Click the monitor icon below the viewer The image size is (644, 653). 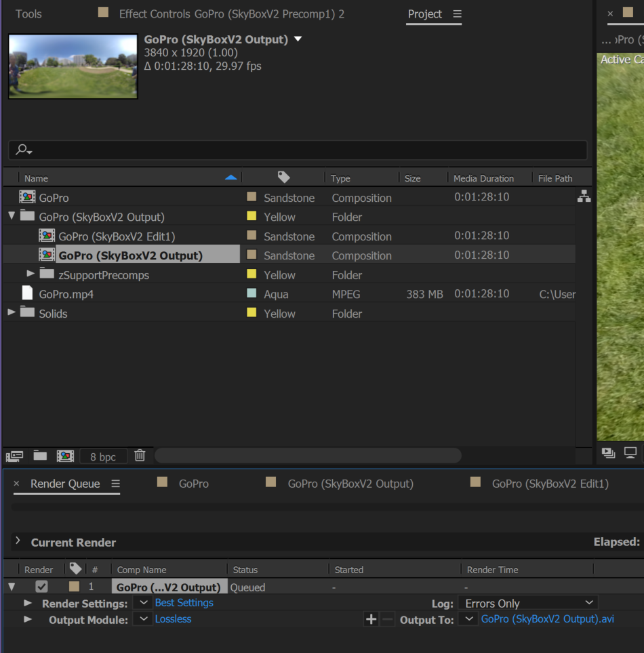point(630,452)
